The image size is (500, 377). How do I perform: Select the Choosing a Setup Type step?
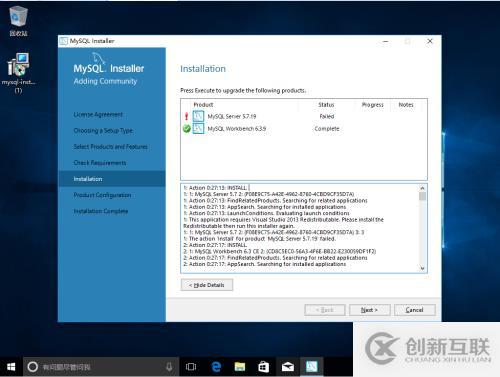(x=103, y=130)
